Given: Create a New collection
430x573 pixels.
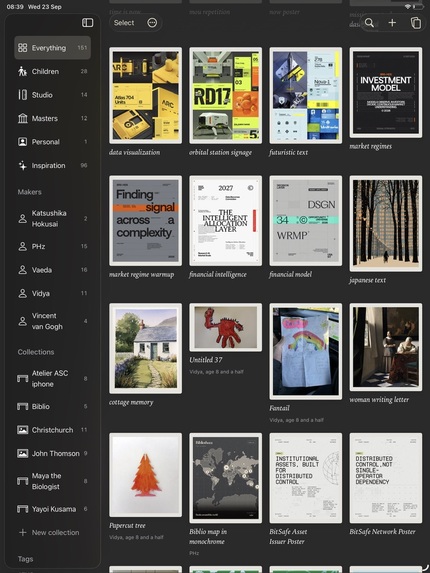Looking at the screenshot, I should click(x=53, y=532).
